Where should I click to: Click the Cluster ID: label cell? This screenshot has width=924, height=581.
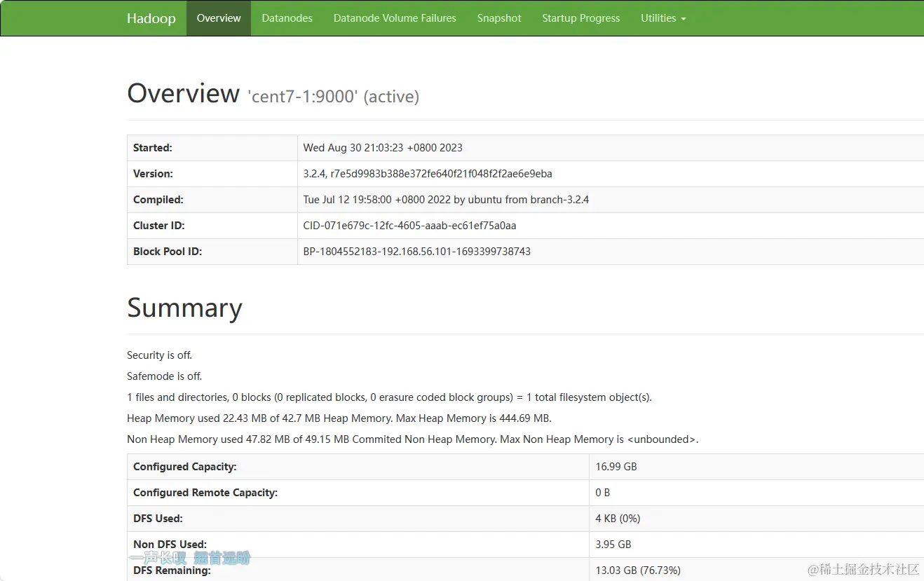(x=212, y=226)
